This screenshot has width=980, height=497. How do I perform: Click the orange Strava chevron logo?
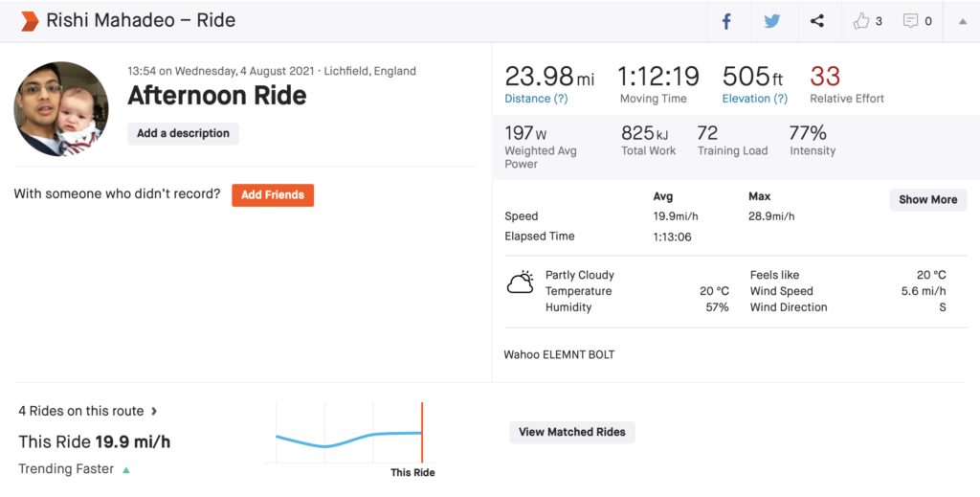coord(30,20)
